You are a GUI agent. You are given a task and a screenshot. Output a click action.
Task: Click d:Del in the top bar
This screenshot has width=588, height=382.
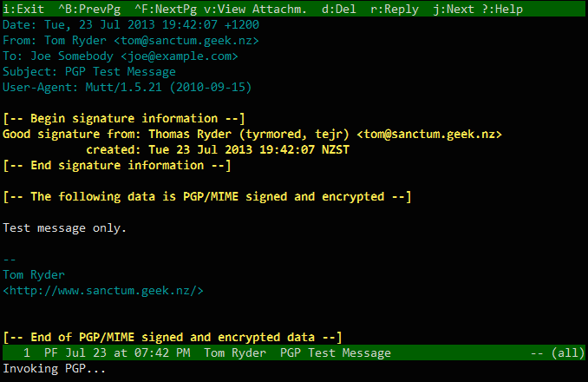(x=338, y=9)
